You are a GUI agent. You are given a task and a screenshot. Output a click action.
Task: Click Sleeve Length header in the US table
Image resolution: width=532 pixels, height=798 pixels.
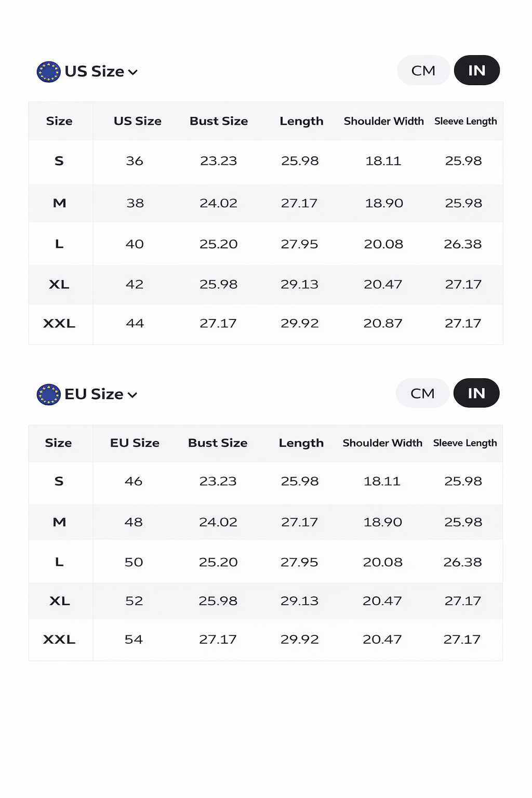[465, 121]
